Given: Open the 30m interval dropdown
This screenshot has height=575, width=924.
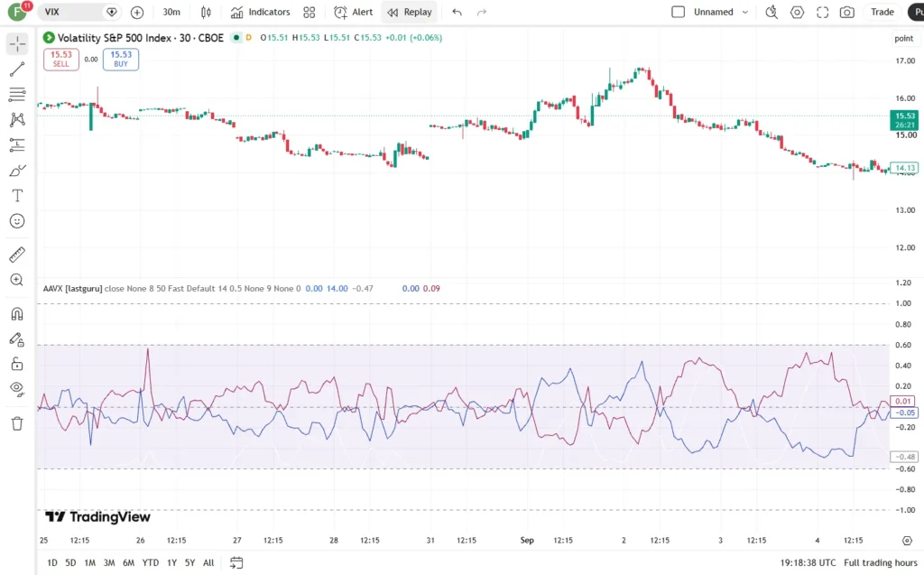Looking at the screenshot, I should click(171, 12).
